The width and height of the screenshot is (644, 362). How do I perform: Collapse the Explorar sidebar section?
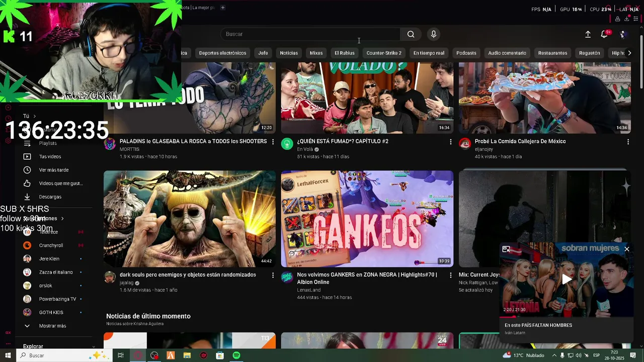[x=94, y=346]
